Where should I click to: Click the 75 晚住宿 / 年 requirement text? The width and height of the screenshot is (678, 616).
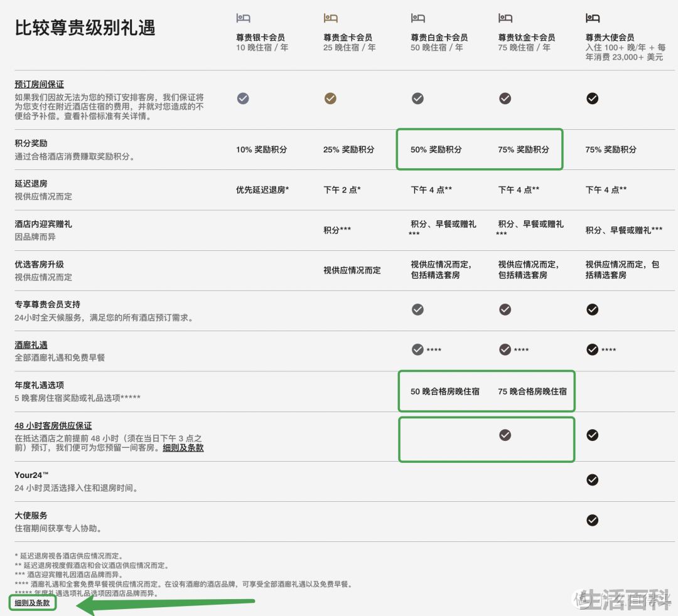tap(524, 48)
